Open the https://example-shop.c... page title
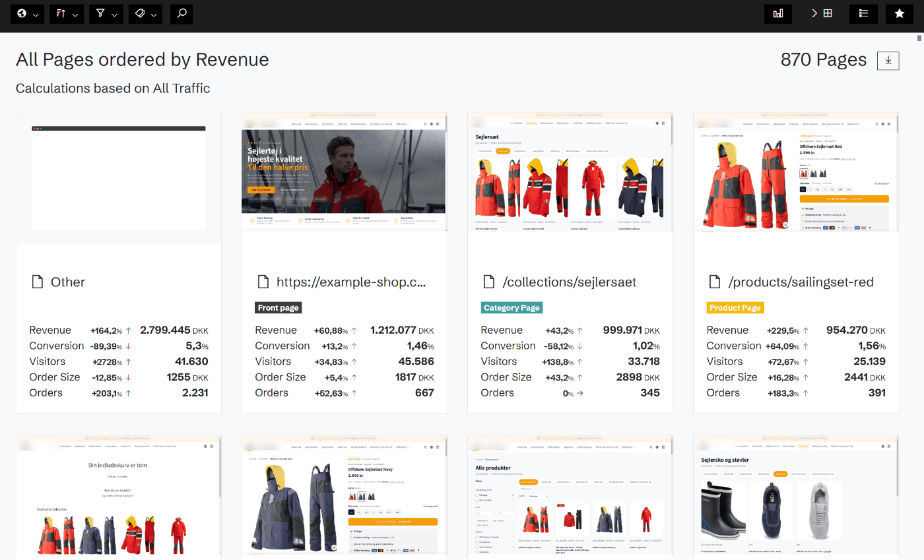Viewport: 924px width, 560px height. coord(351,282)
